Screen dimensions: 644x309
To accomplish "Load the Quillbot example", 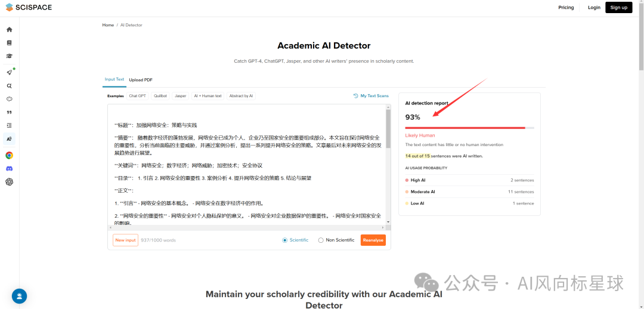I will click(x=160, y=95).
